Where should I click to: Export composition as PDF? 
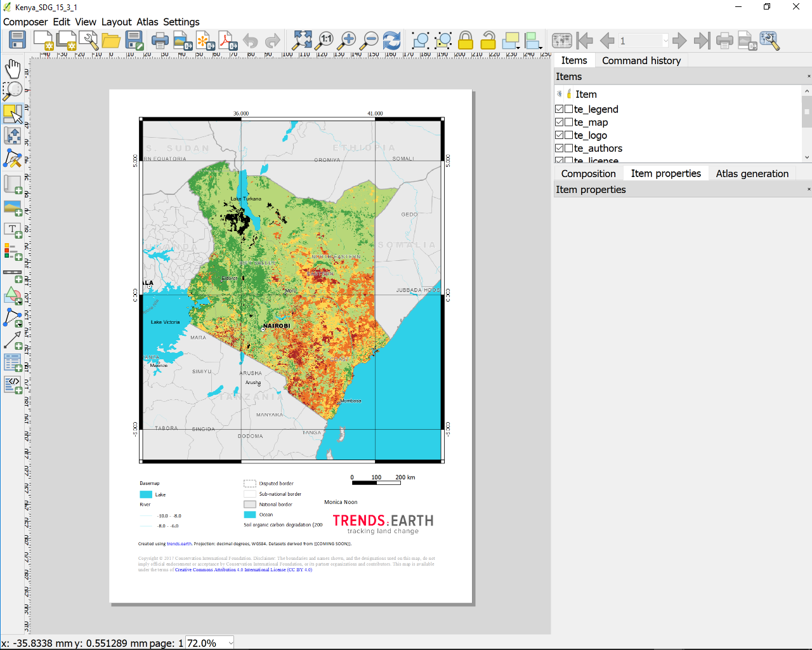228,41
